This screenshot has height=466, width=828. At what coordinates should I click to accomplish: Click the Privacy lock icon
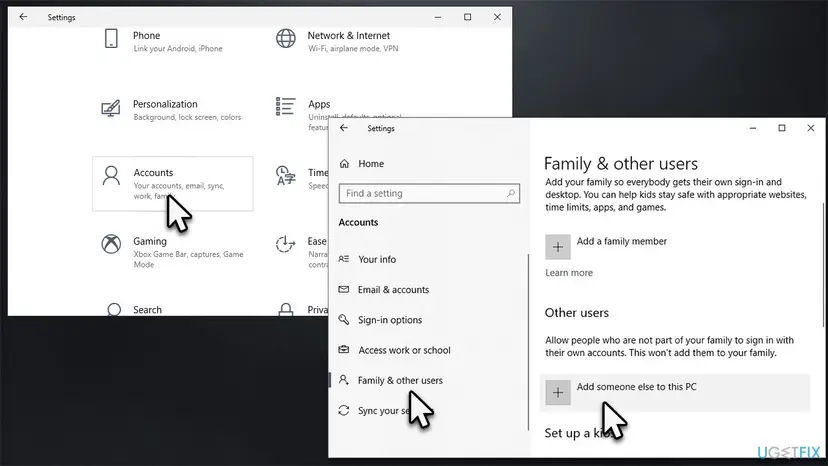286,310
